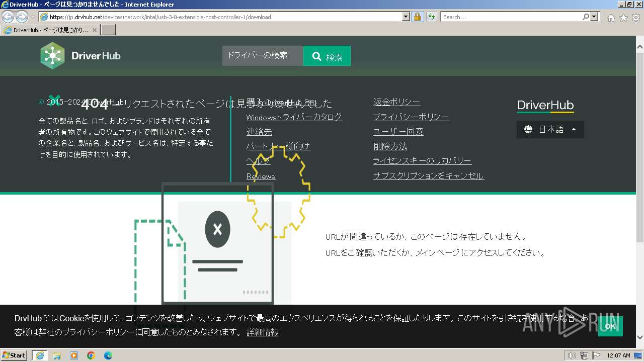Launch Edge from the taskbar
Image resolution: width=644 pixels, height=362 pixels.
(x=108, y=355)
